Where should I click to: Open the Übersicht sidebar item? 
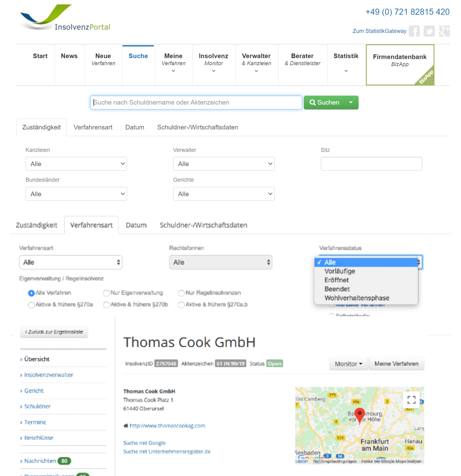click(37, 359)
